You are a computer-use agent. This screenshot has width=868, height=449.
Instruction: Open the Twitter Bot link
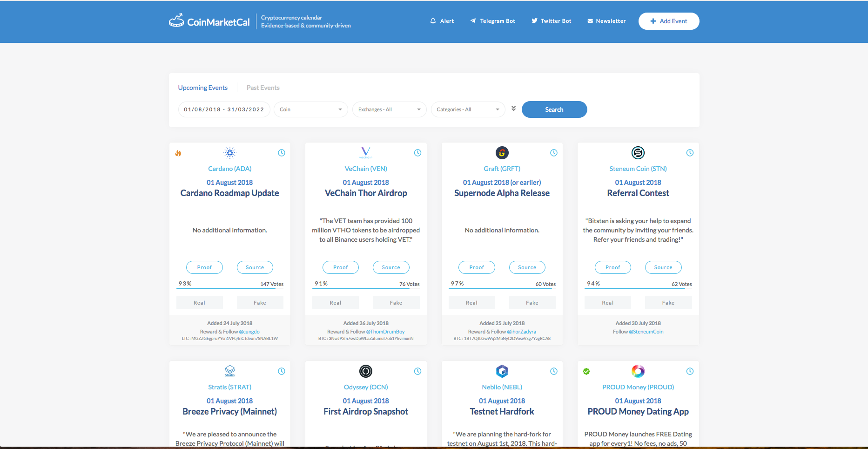(552, 21)
